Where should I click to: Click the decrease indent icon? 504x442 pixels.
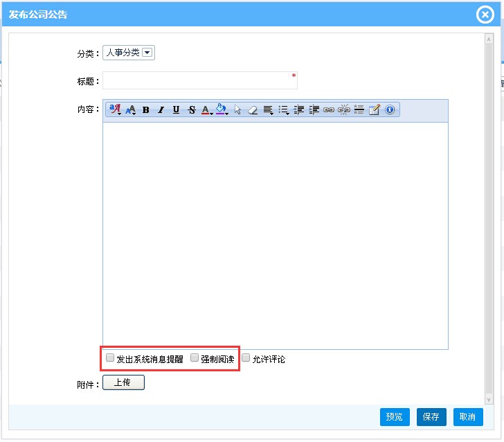pyautogui.click(x=299, y=109)
